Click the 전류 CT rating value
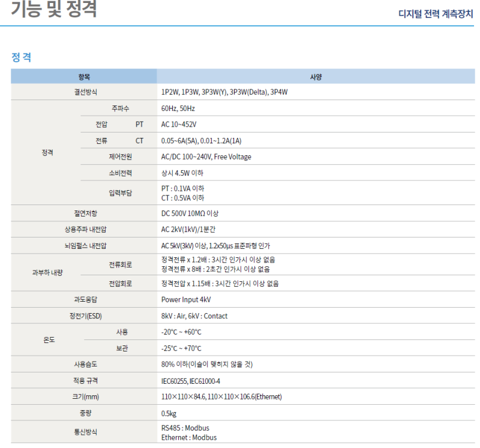The image size is (480, 448). (202, 141)
